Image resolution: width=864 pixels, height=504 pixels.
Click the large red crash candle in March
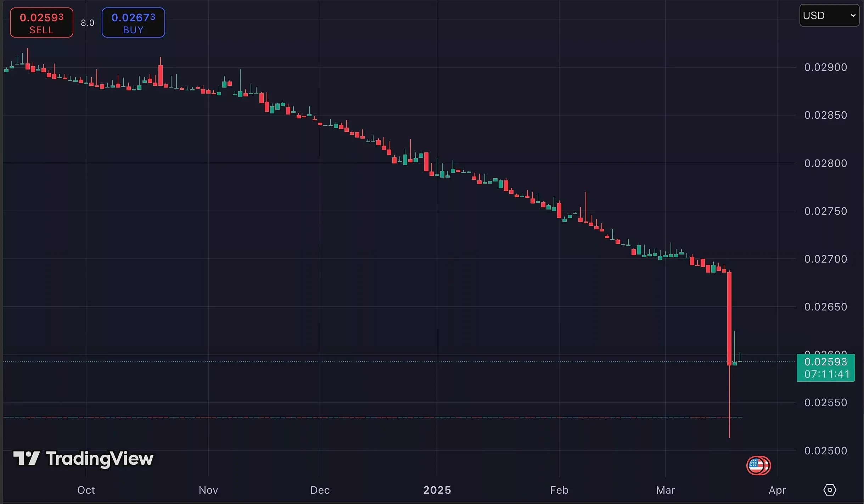pos(729,319)
